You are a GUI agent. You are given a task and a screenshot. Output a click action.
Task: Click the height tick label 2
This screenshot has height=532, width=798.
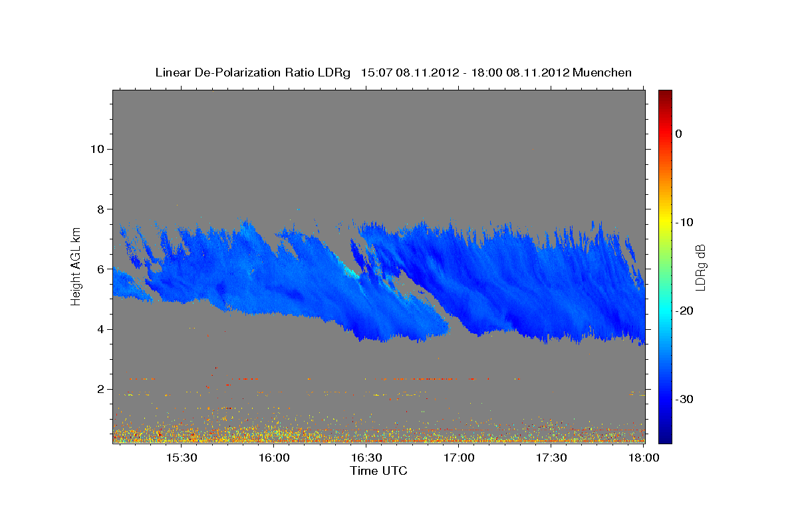(x=100, y=389)
